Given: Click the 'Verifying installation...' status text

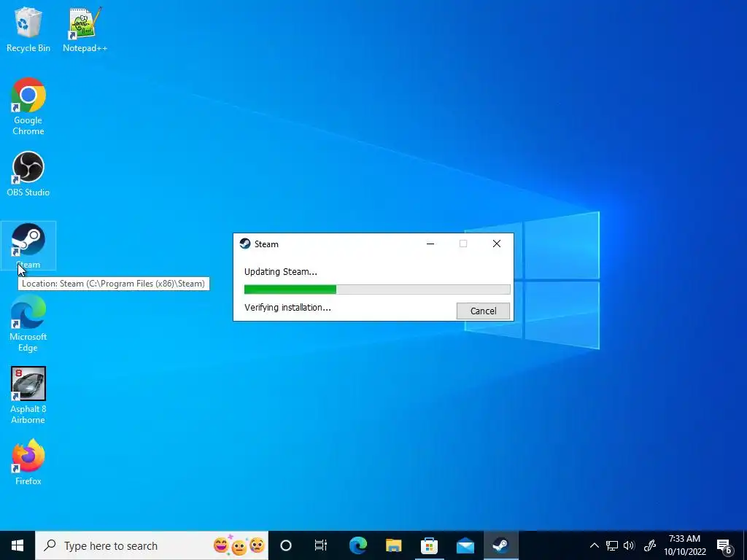Looking at the screenshot, I should (287, 308).
